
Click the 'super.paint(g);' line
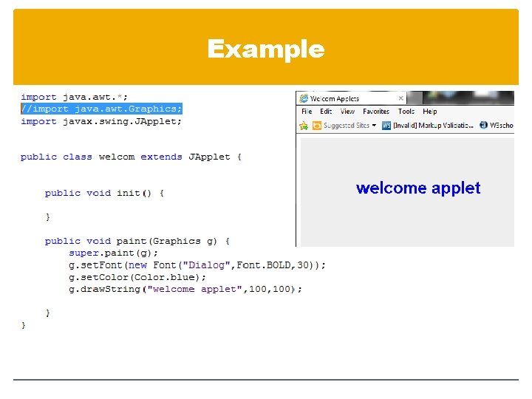coord(113,253)
